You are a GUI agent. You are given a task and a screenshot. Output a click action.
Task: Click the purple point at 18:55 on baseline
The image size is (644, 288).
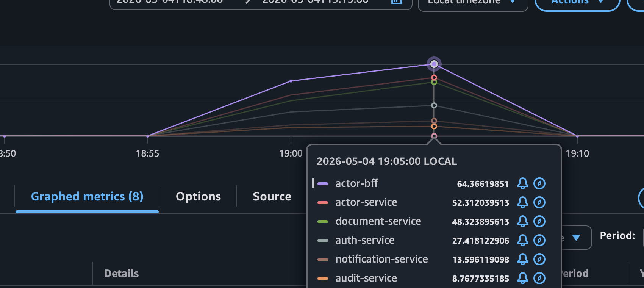click(148, 136)
